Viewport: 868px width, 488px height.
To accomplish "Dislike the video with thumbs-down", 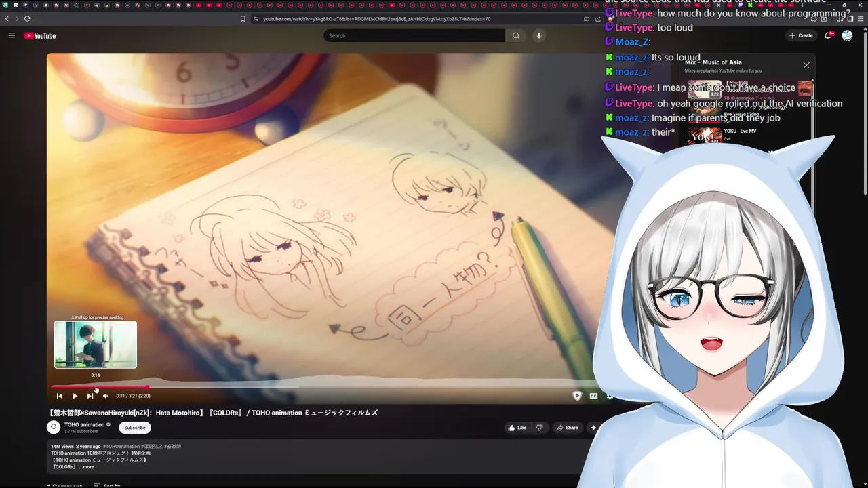I will (x=540, y=428).
